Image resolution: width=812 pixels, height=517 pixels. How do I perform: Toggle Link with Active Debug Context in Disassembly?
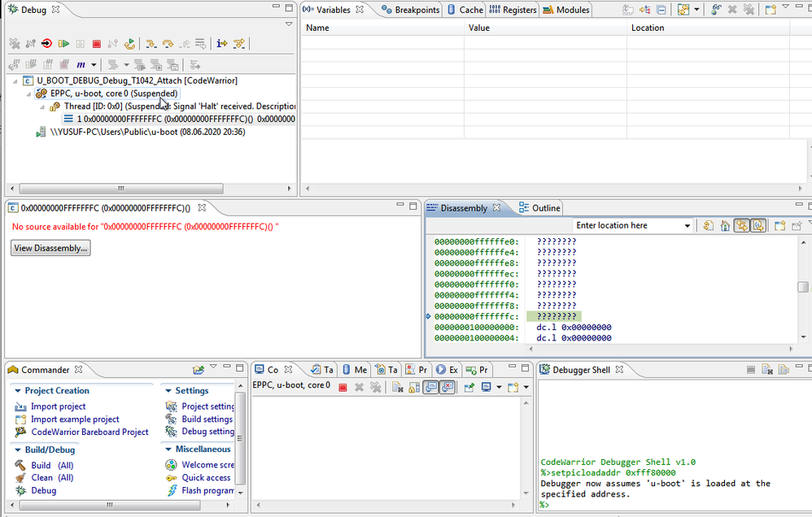click(741, 226)
